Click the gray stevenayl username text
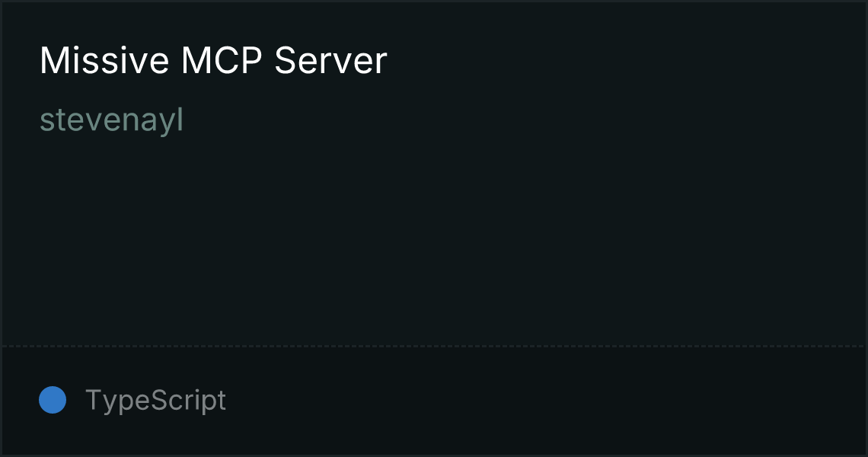Viewport: 868px width, 457px height. tap(111, 120)
